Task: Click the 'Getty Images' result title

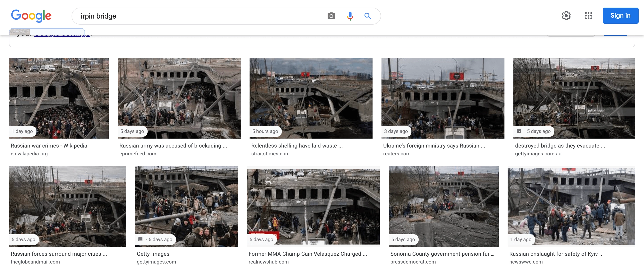Action: click(153, 254)
